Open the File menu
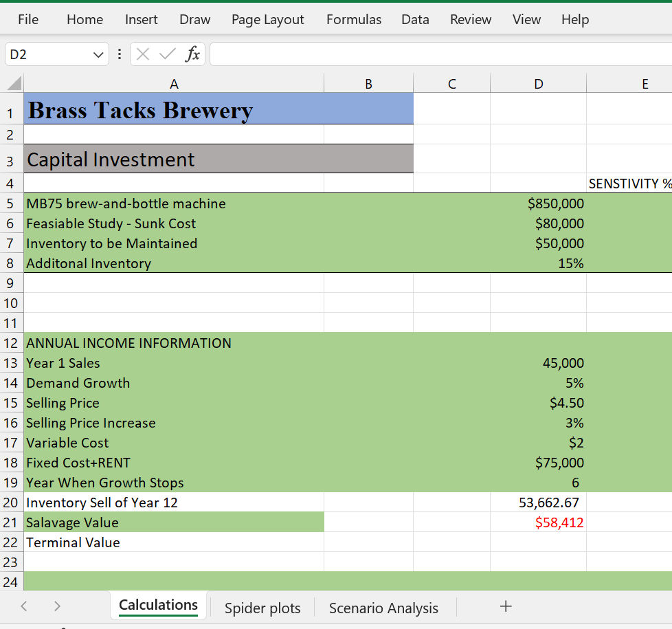The image size is (672, 629). point(28,19)
